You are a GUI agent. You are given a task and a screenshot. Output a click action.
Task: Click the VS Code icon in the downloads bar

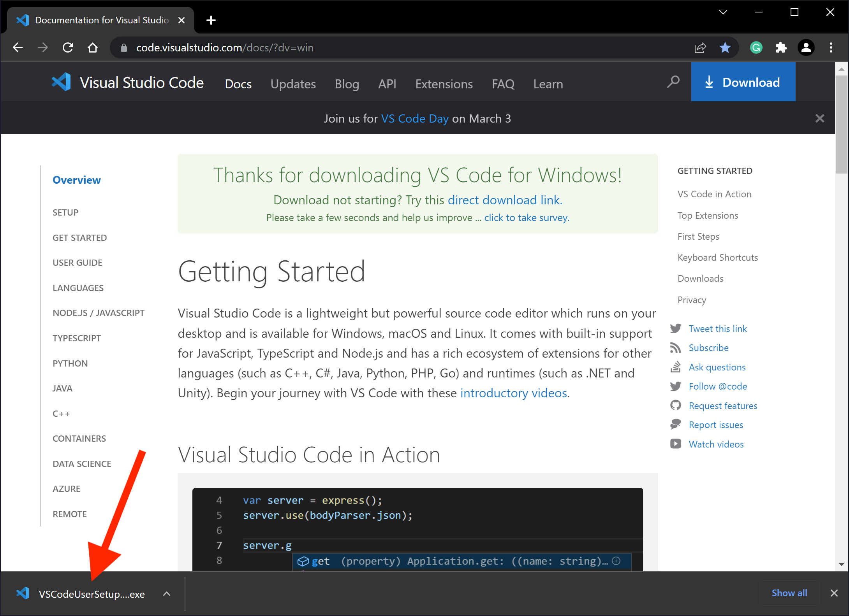23,593
